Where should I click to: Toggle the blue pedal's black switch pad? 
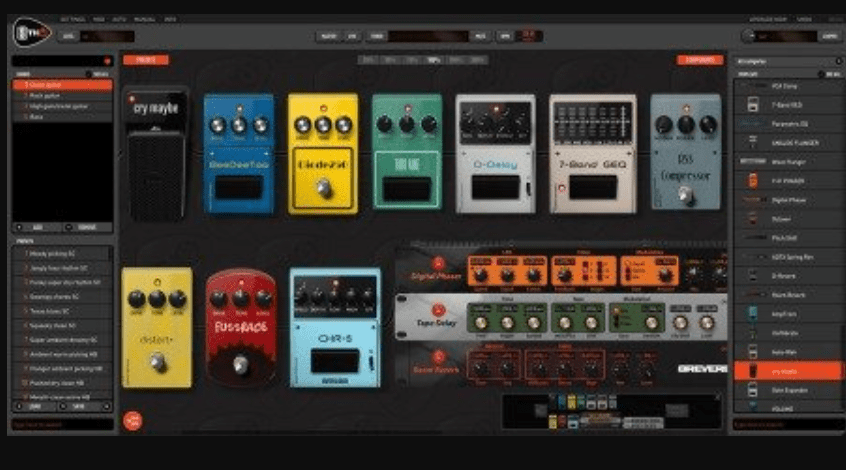pyautogui.click(x=238, y=188)
